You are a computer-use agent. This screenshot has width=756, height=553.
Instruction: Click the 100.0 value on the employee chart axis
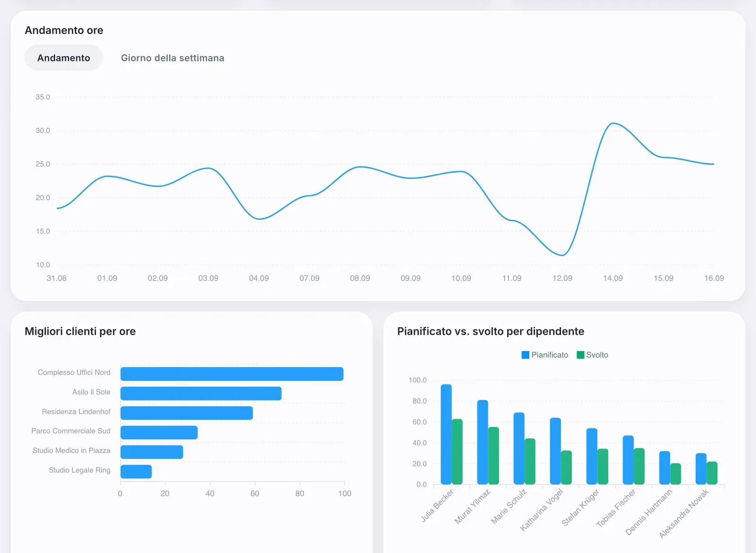pyautogui.click(x=418, y=380)
